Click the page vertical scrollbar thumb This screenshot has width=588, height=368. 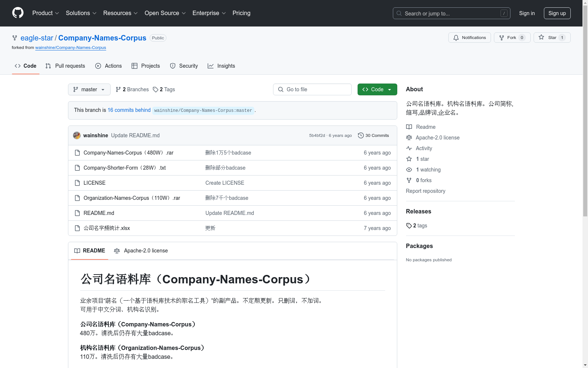click(x=585, y=110)
